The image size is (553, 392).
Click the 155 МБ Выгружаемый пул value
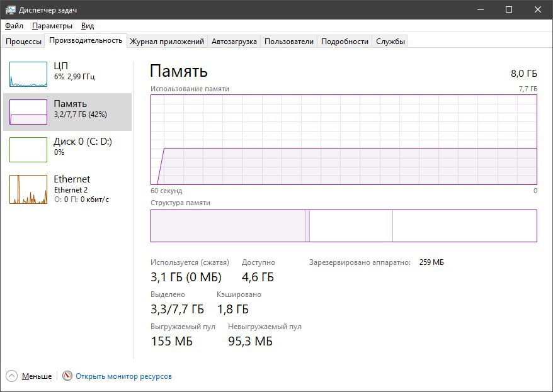tap(172, 341)
